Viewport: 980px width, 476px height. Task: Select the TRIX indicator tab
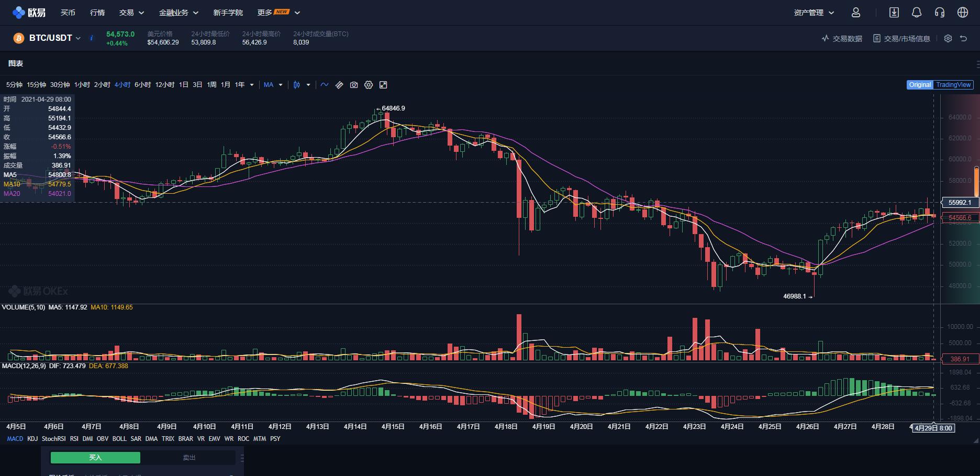coord(168,439)
